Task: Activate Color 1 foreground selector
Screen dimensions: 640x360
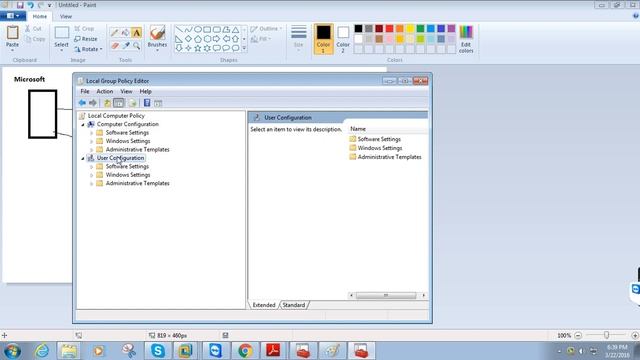Action: coord(323,39)
